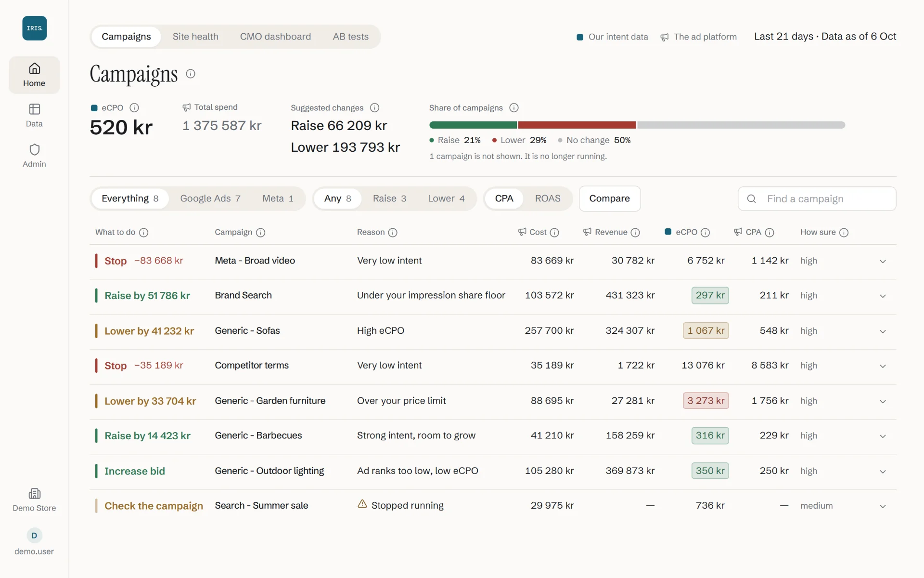This screenshot has height=578, width=924.
Task: Switch metric to CPA
Action: 504,198
